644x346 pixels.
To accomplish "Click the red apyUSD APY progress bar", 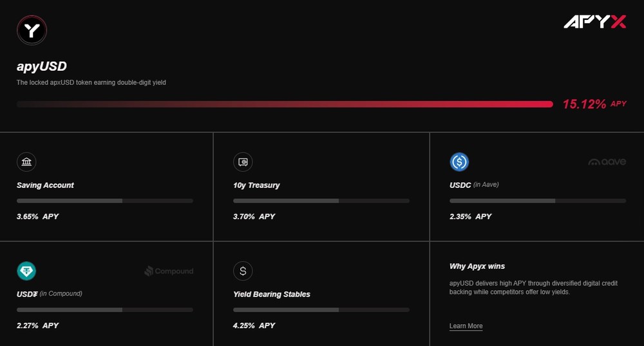I will pyautogui.click(x=285, y=104).
